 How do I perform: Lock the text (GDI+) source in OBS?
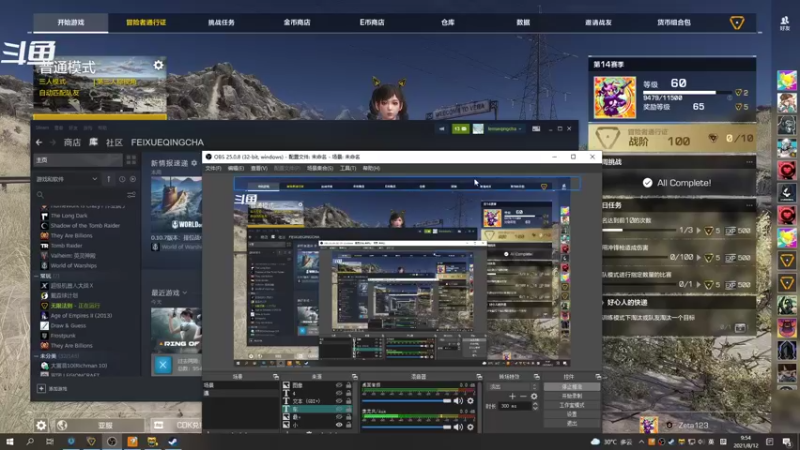pos(348,401)
